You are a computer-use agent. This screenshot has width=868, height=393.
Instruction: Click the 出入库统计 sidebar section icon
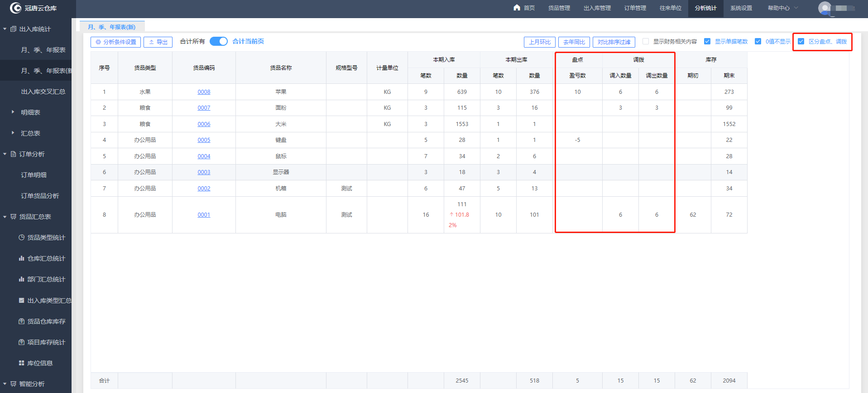click(13, 29)
